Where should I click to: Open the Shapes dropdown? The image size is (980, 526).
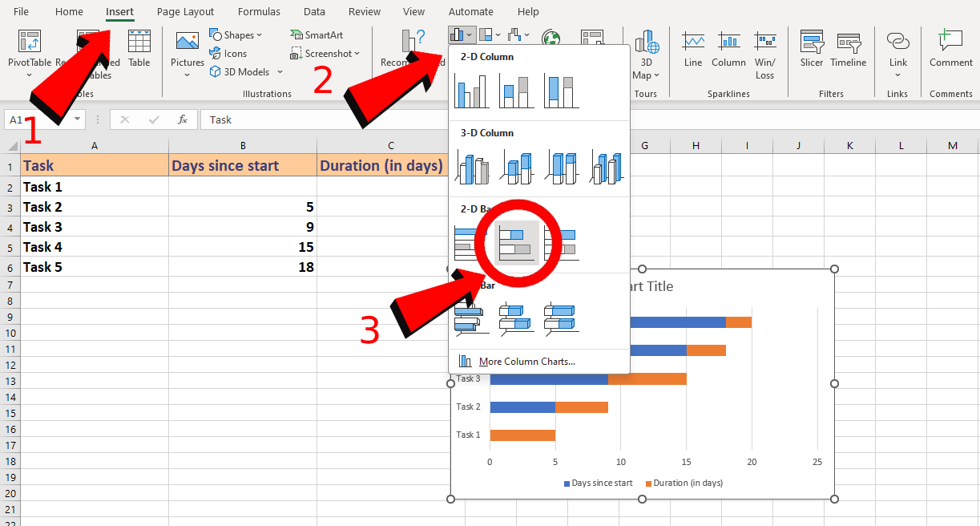point(236,34)
